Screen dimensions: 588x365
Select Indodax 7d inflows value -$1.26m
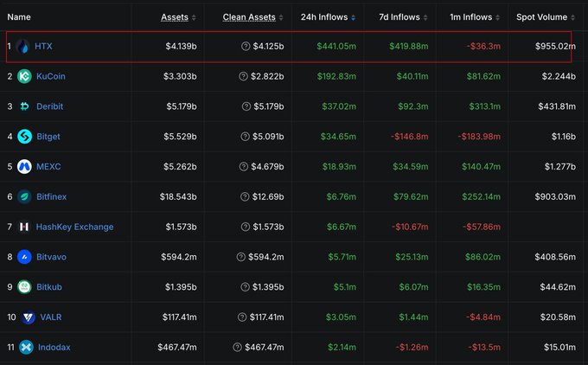[412, 348]
